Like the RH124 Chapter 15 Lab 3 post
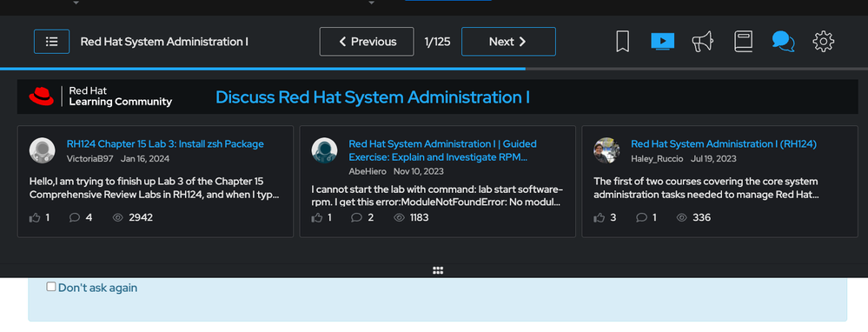Viewport: 868px width, 332px height. [x=35, y=217]
